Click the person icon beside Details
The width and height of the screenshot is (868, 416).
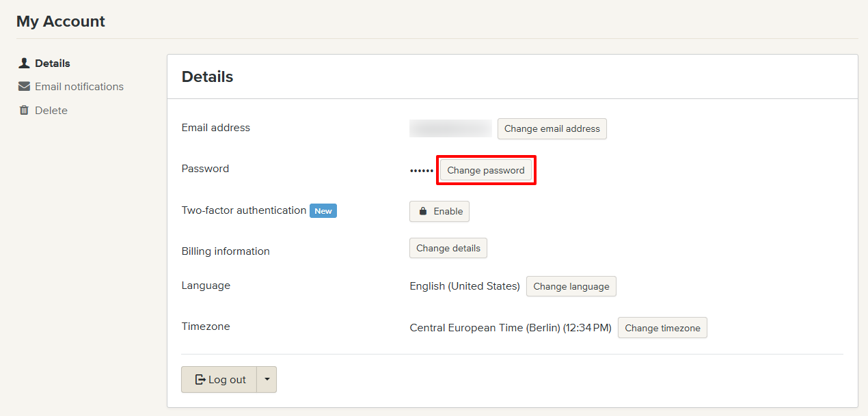(25, 63)
